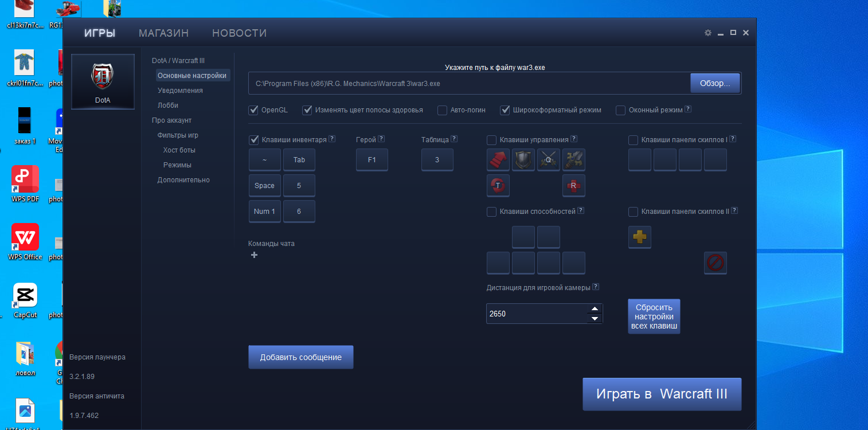Viewport: 868px width, 430px height.
Task: Toggle Широкоформатный режим checkbox
Action: click(x=505, y=110)
